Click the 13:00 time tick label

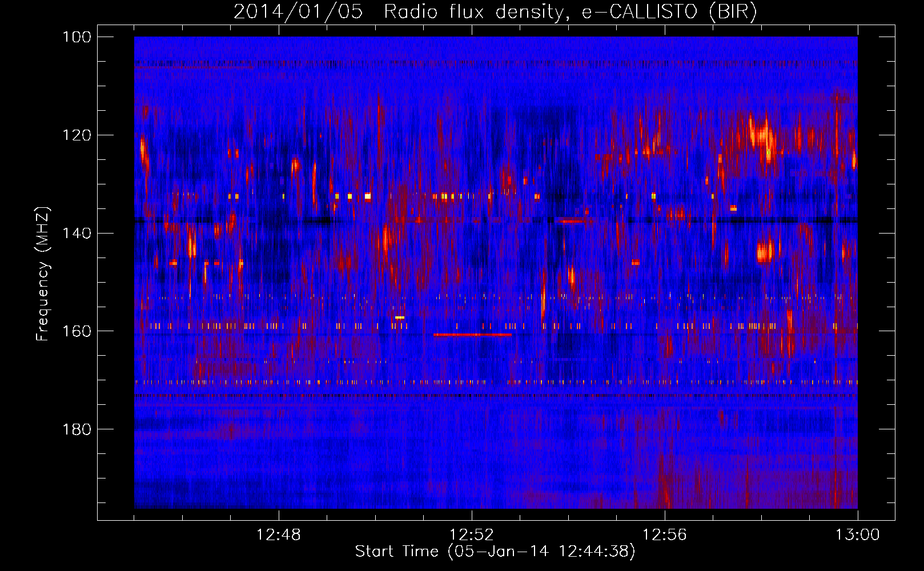[x=858, y=535]
